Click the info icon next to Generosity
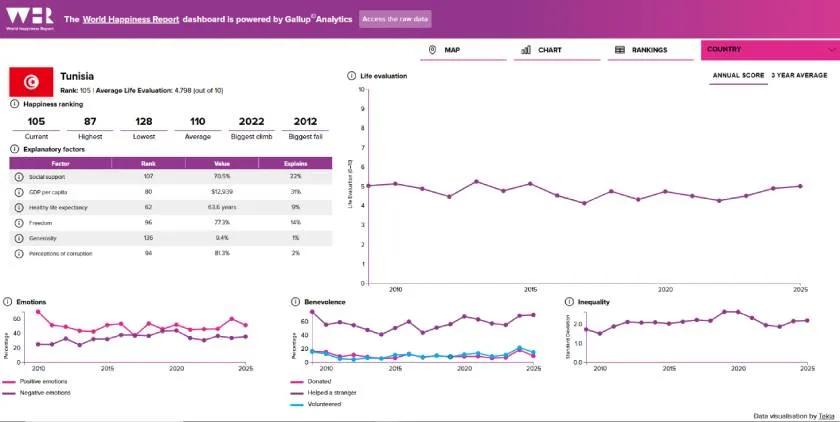The height and width of the screenshot is (422, 840). (x=18, y=238)
